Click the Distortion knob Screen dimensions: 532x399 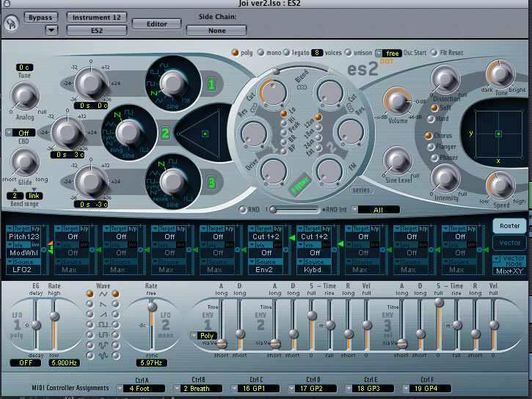445,79
